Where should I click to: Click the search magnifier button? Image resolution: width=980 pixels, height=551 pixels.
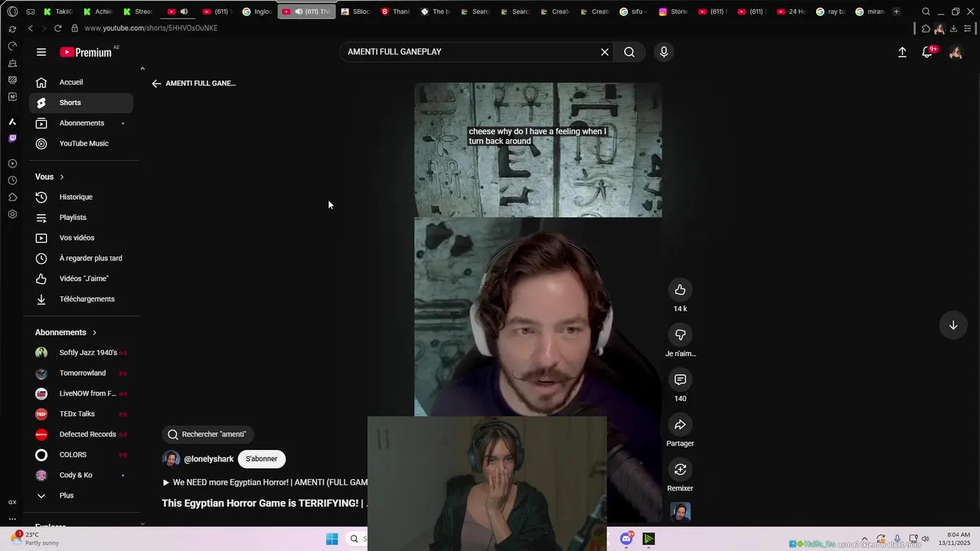point(629,52)
